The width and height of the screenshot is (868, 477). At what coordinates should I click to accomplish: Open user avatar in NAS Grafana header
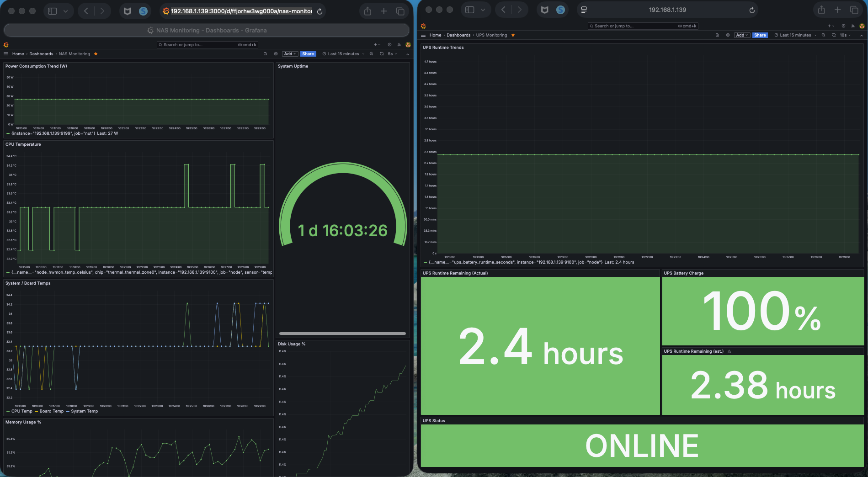click(408, 45)
